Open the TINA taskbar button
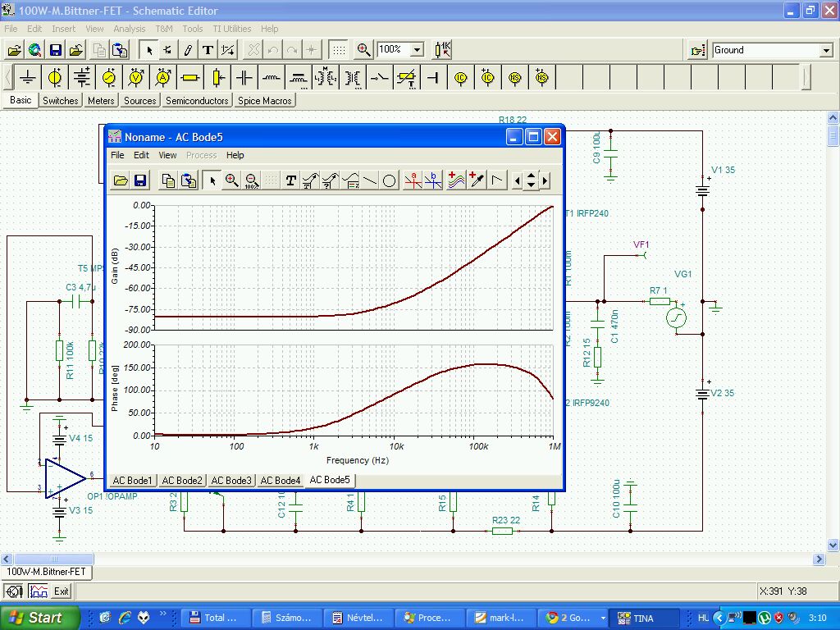840x630 pixels. click(643, 618)
